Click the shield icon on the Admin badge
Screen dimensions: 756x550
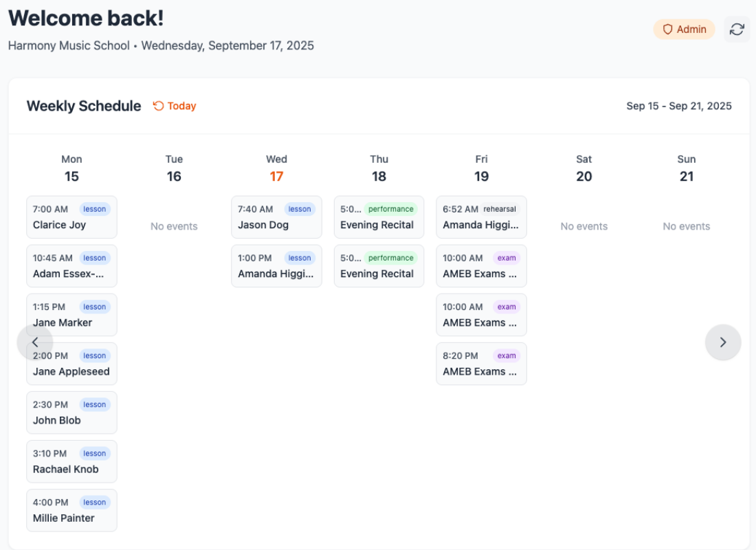point(667,29)
